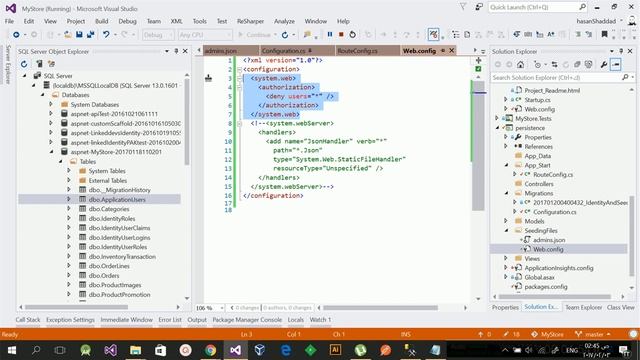Viewport: 640px width, 360px height.
Task: Open the Debug configuration dropdown
Action: coord(158,35)
